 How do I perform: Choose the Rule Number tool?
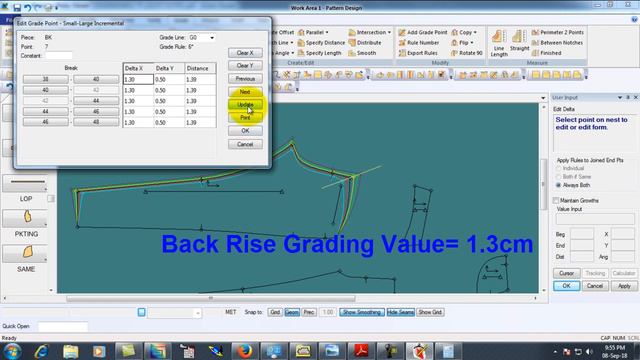point(419,42)
